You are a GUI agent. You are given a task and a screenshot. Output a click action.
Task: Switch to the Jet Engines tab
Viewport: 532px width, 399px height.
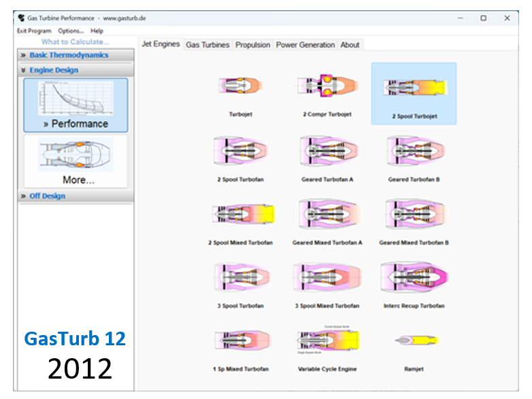click(x=161, y=44)
